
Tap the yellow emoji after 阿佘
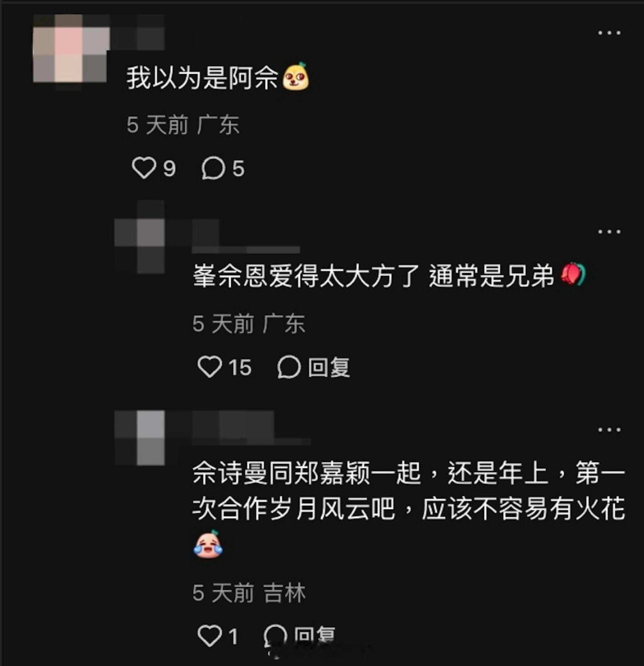coord(296,76)
